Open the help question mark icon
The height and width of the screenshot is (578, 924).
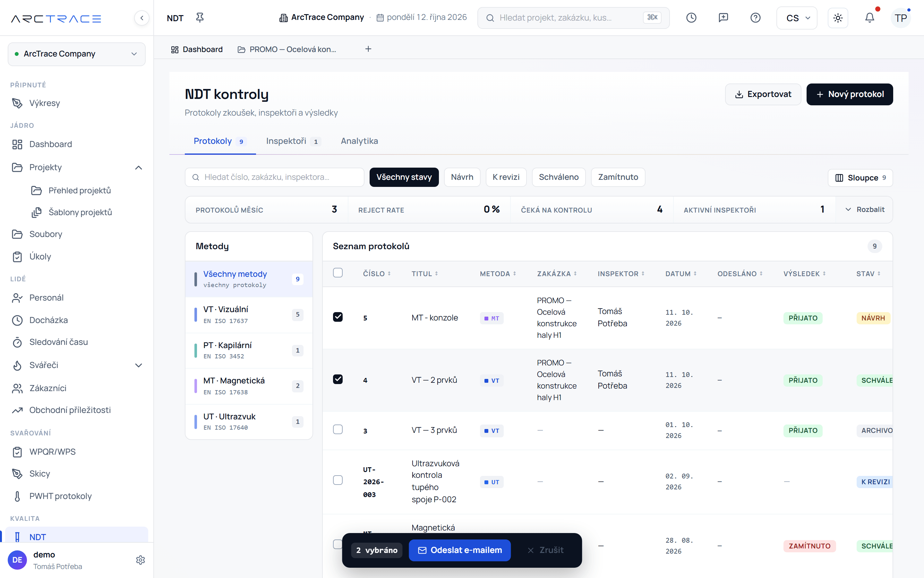pos(755,18)
